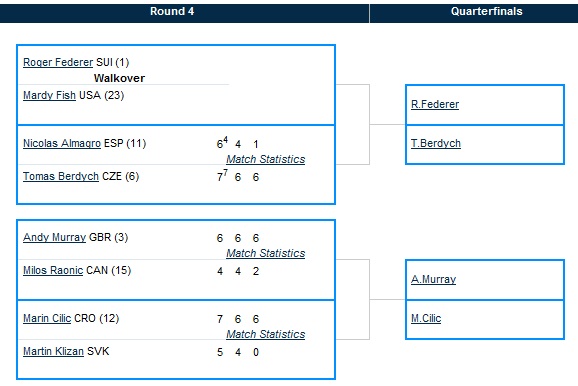Open Milos Raonic player profile

pyautogui.click(x=53, y=270)
